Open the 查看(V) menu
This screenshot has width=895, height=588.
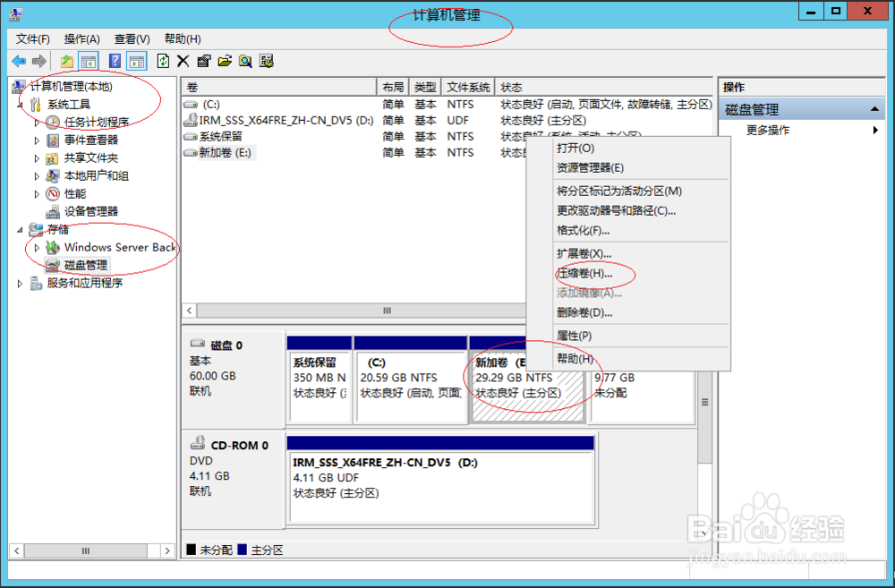131,39
